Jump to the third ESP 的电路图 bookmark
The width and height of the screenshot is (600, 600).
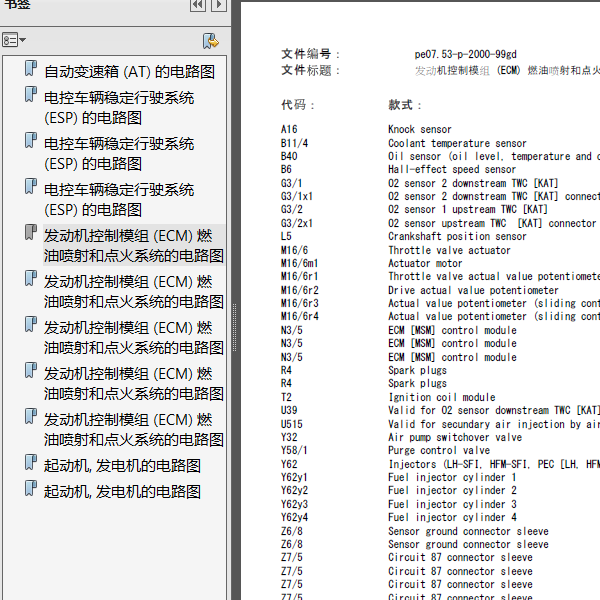[119, 200]
